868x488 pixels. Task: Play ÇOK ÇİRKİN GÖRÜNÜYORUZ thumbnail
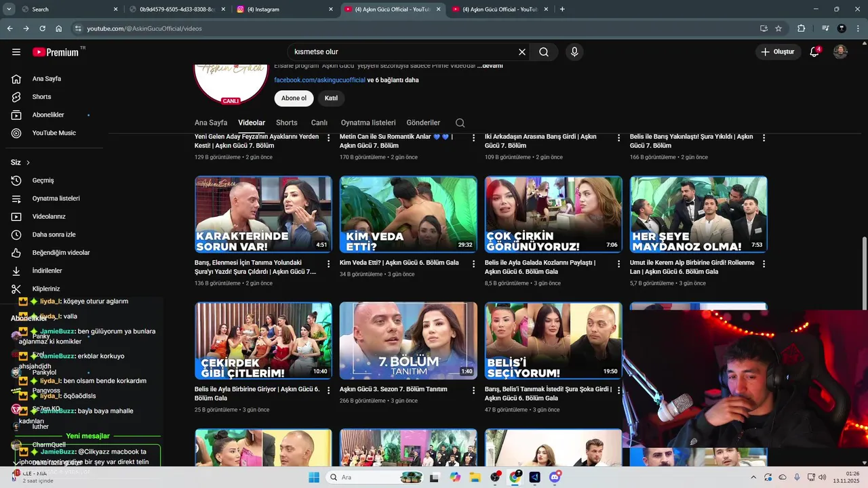click(553, 215)
